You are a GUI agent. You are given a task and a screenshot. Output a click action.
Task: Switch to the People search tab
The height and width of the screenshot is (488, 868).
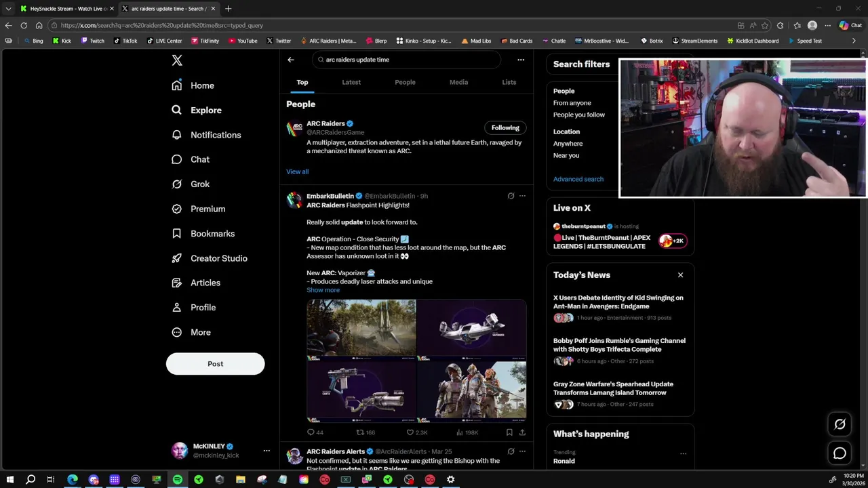point(405,82)
